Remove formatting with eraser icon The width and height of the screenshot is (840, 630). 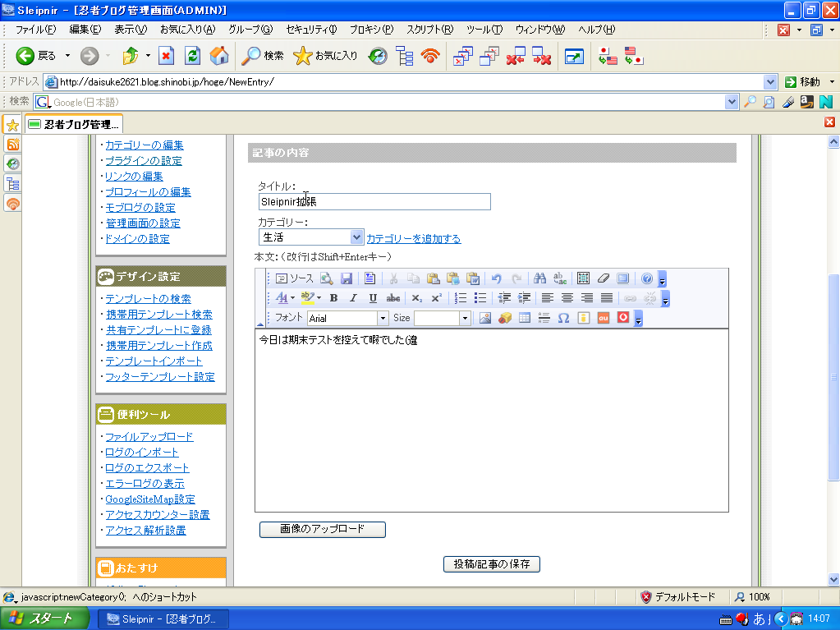point(604,278)
